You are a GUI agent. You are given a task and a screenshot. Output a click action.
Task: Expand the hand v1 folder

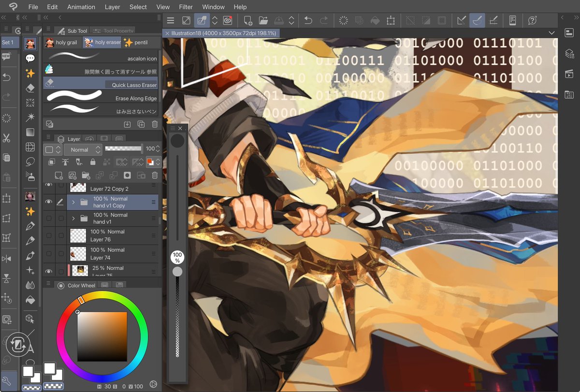point(73,218)
